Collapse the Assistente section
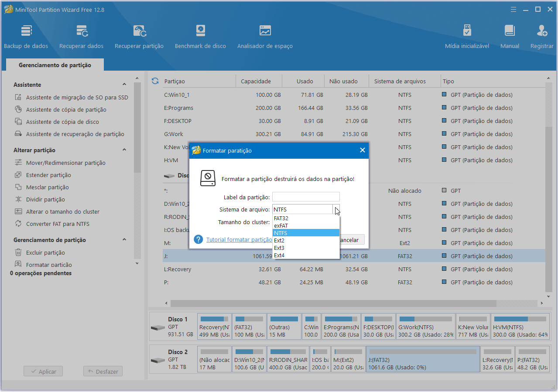The image size is (558, 392). 124,85
